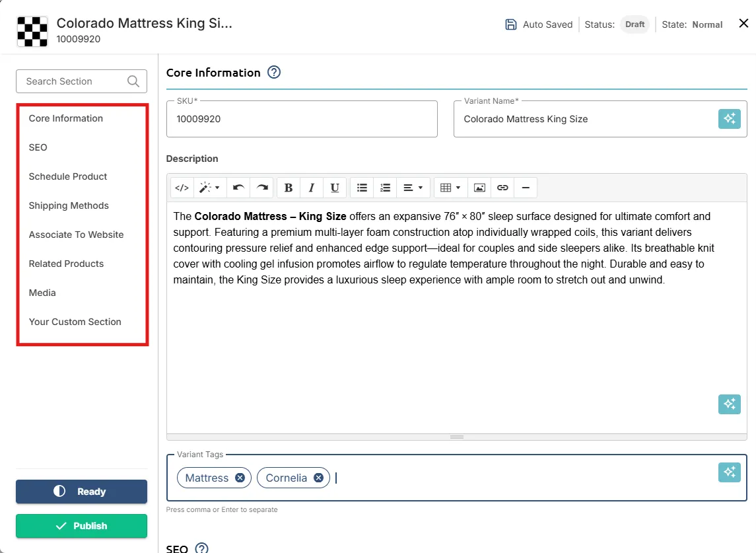Go to Media section
The image size is (756, 553).
point(42,293)
